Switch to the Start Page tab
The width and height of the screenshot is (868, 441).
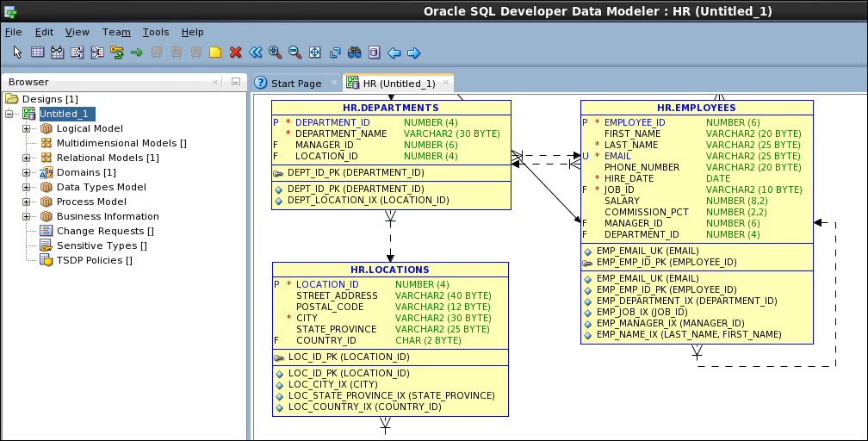coord(295,84)
